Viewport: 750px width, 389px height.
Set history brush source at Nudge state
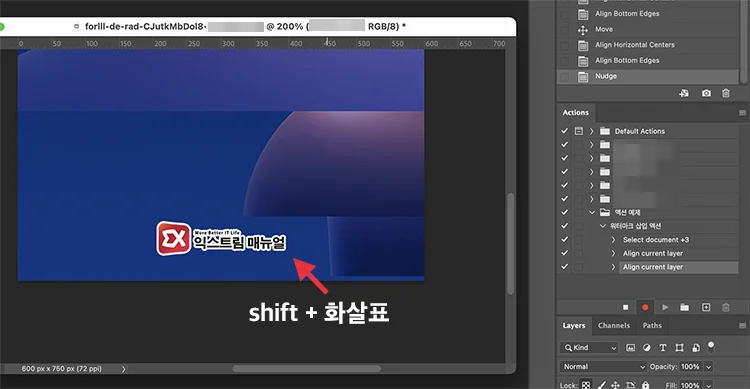point(565,77)
